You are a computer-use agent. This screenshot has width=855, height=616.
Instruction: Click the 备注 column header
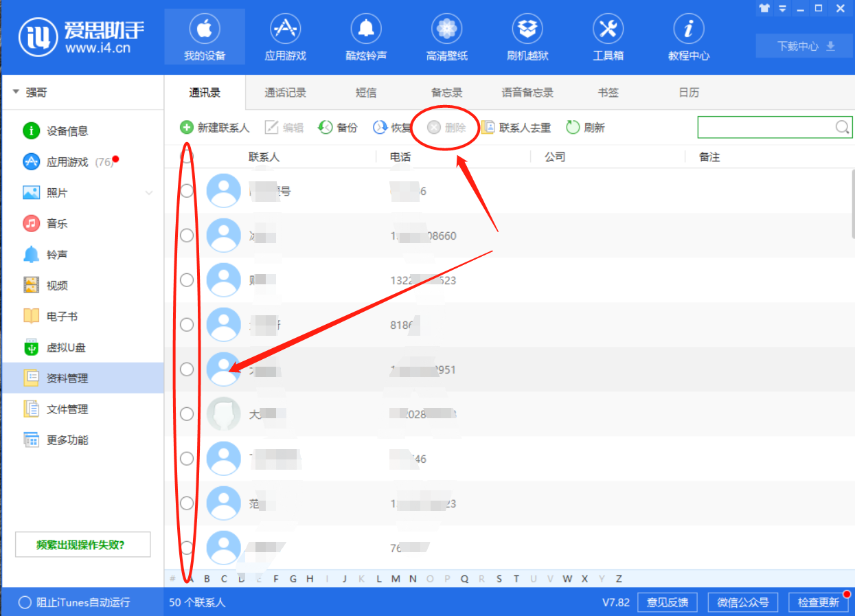click(x=709, y=157)
